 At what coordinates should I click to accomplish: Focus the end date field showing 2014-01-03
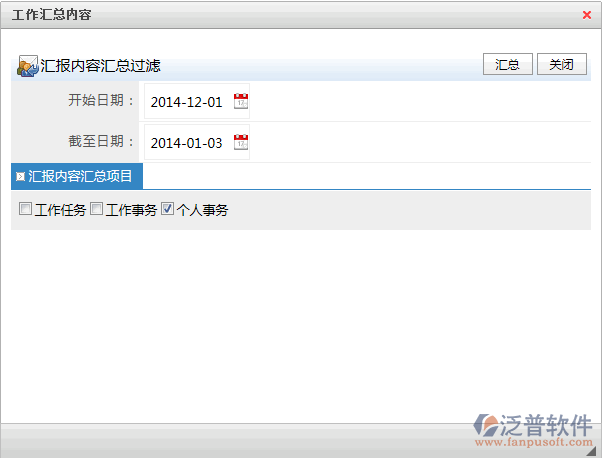[x=187, y=143]
